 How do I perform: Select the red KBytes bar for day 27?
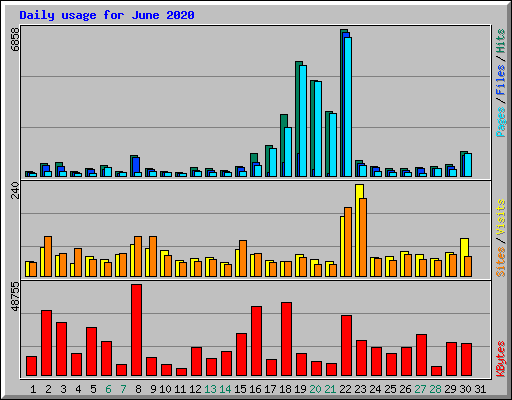pyautogui.click(x=421, y=355)
